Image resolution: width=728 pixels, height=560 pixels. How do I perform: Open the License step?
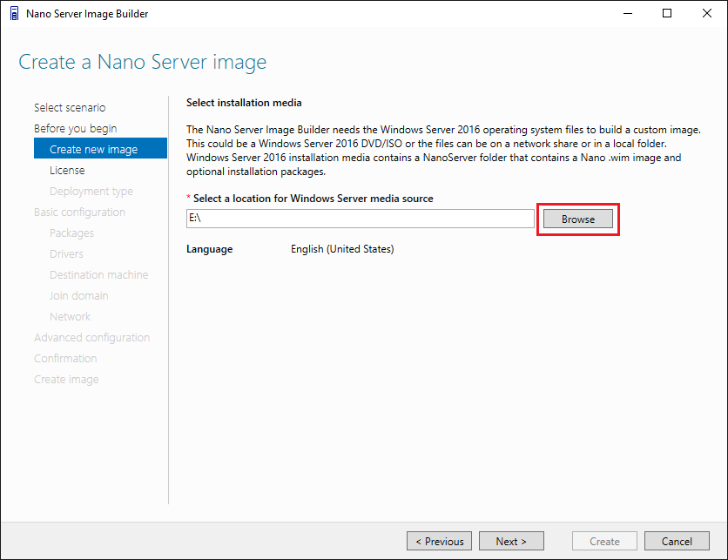67,171
